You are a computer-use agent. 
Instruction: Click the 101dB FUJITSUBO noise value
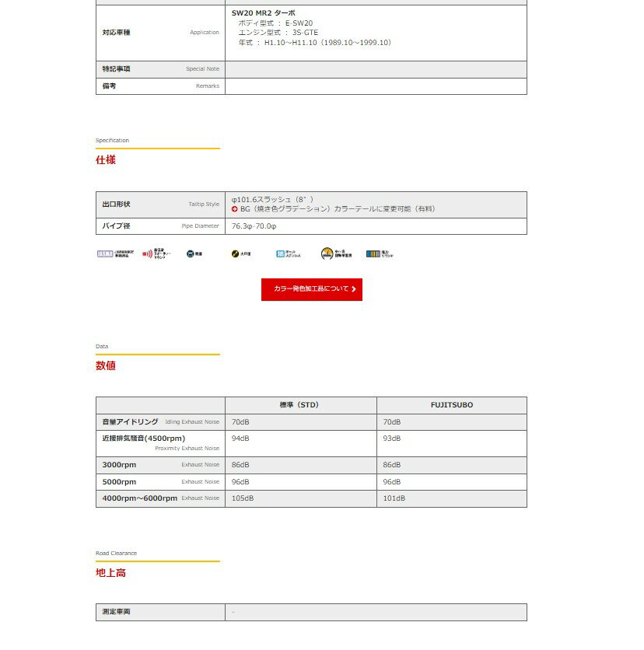[394, 498]
